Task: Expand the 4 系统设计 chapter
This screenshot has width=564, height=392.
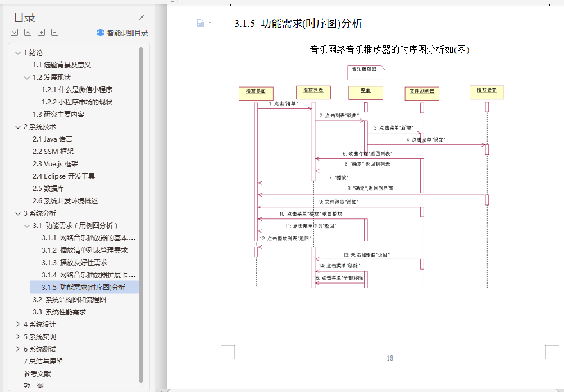Action: [x=18, y=324]
